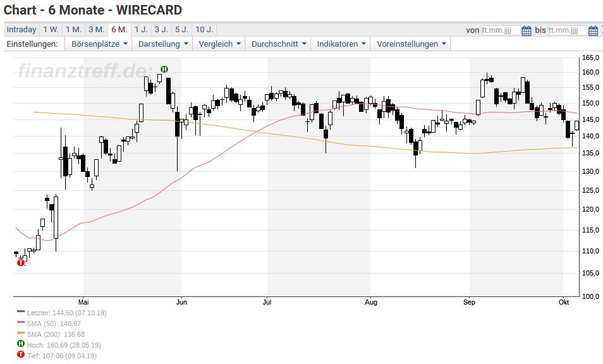Image resolution: width=603 pixels, height=364 pixels.
Task: Click the 120,0 price axis label
Action: point(591,209)
